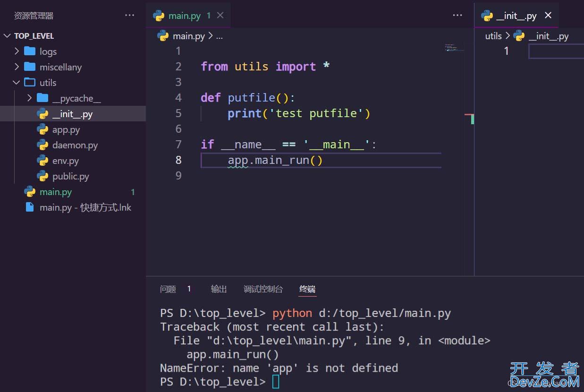The width and height of the screenshot is (584, 392).
Task: Click the problems count badge on 问题 tab
Action: tap(189, 289)
